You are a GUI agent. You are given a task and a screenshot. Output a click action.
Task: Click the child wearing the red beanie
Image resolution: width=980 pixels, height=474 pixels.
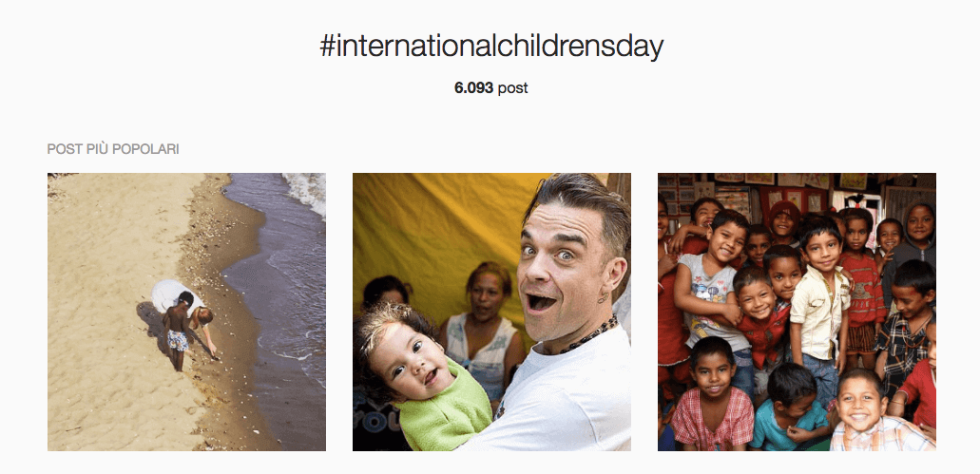(x=784, y=223)
